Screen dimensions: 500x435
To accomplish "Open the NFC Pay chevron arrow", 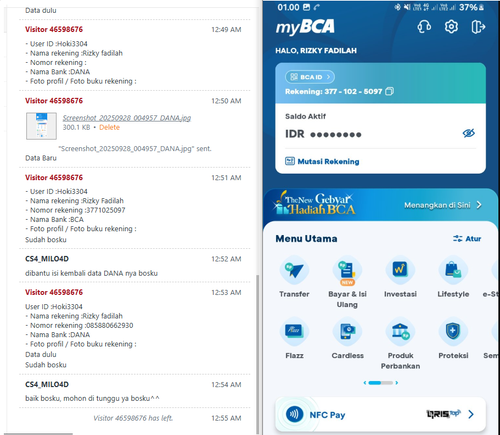I will [x=471, y=414].
